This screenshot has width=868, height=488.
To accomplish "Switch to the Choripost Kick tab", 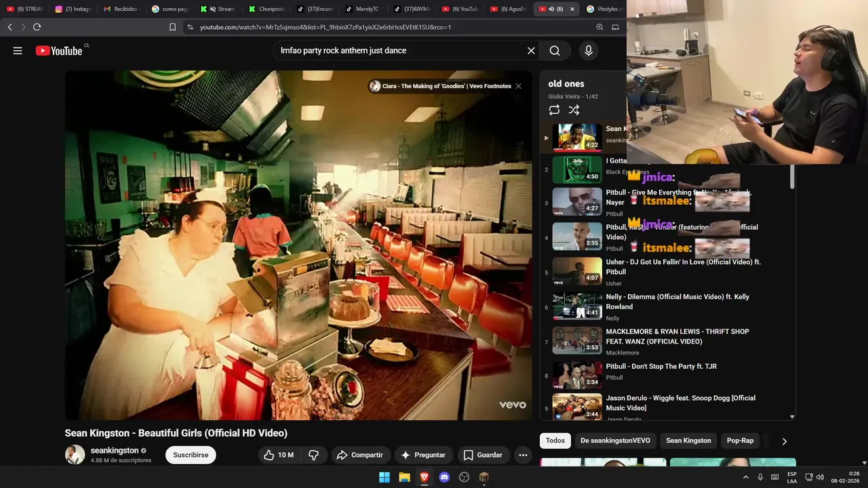I will pos(267,9).
